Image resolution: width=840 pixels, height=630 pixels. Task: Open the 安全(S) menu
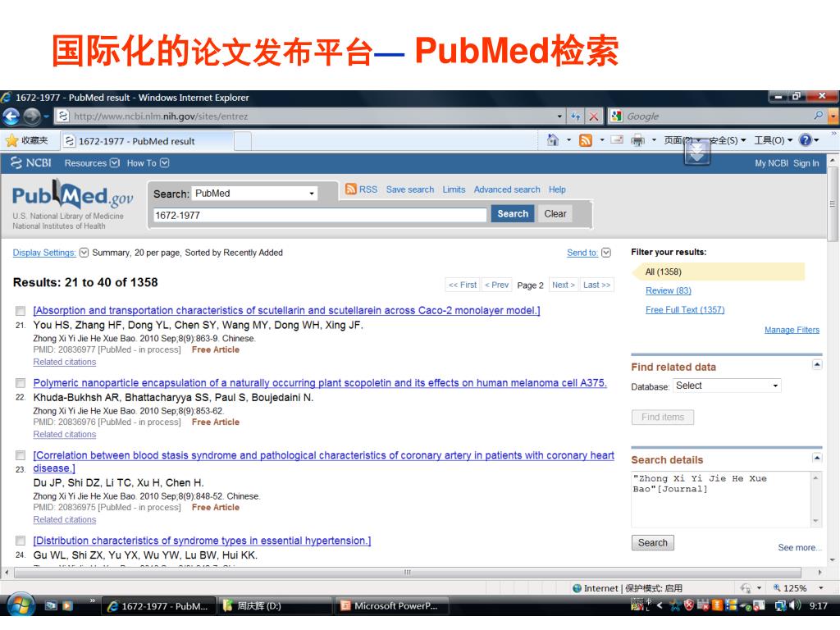click(728, 140)
